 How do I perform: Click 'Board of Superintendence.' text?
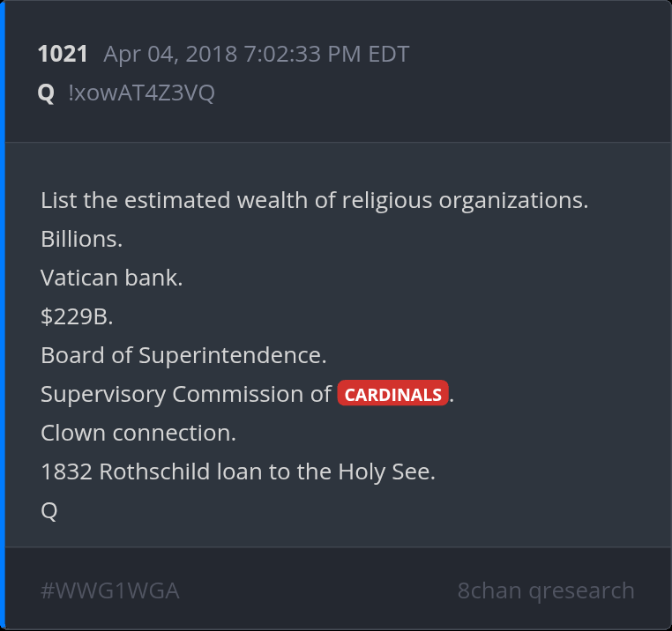[183, 355]
